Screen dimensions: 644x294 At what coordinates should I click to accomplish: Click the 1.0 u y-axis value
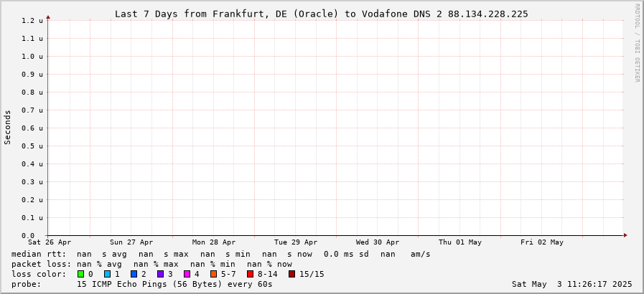pos(32,56)
